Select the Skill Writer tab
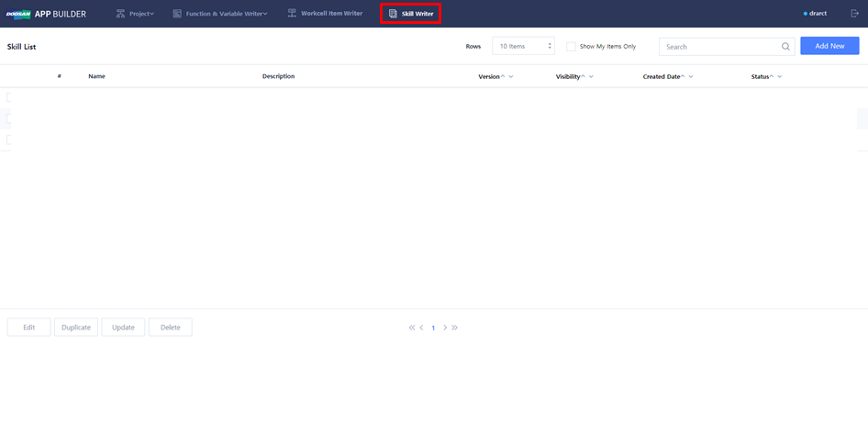868x423 pixels. [x=411, y=14]
